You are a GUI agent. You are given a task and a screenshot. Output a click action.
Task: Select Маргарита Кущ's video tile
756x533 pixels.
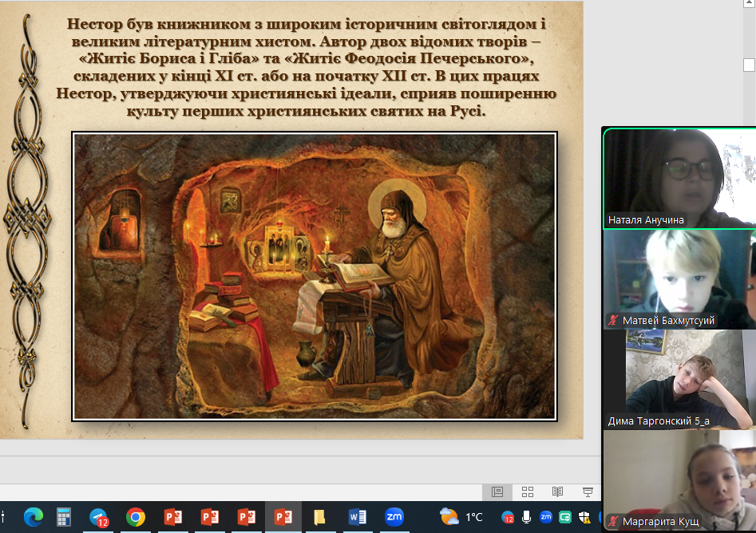click(x=679, y=481)
